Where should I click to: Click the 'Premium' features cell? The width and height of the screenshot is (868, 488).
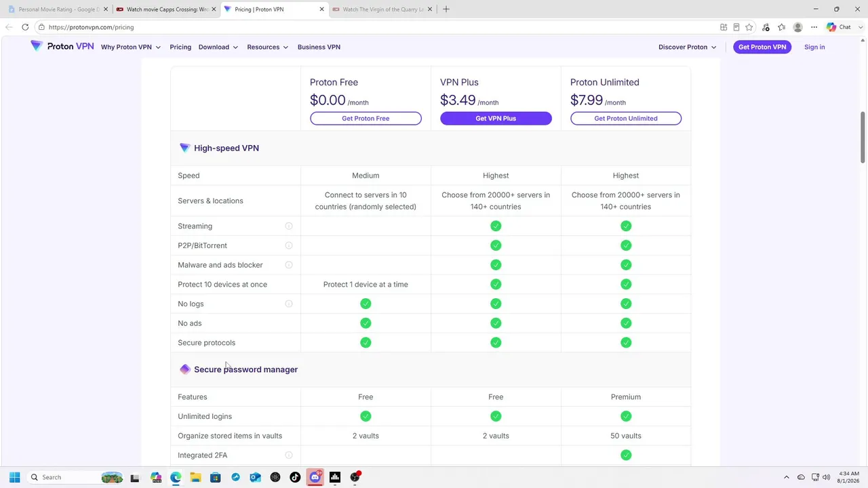click(626, 397)
